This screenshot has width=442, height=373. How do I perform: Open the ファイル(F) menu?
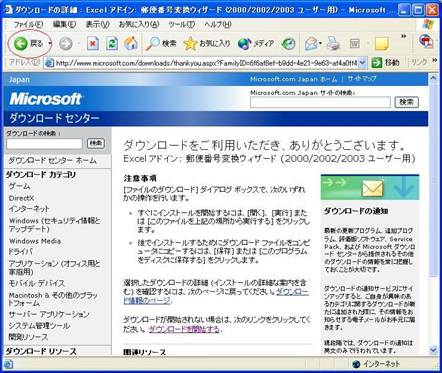click(x=28, y=24)
